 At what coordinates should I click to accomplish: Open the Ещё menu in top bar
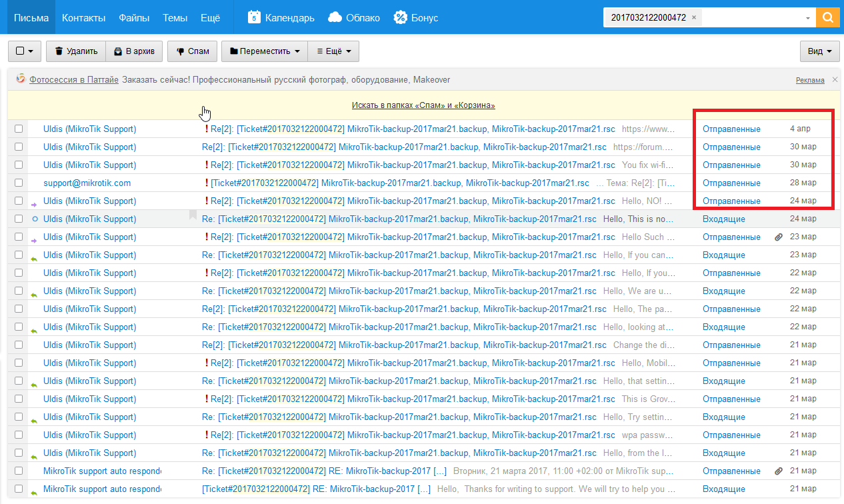coord(210,18)
